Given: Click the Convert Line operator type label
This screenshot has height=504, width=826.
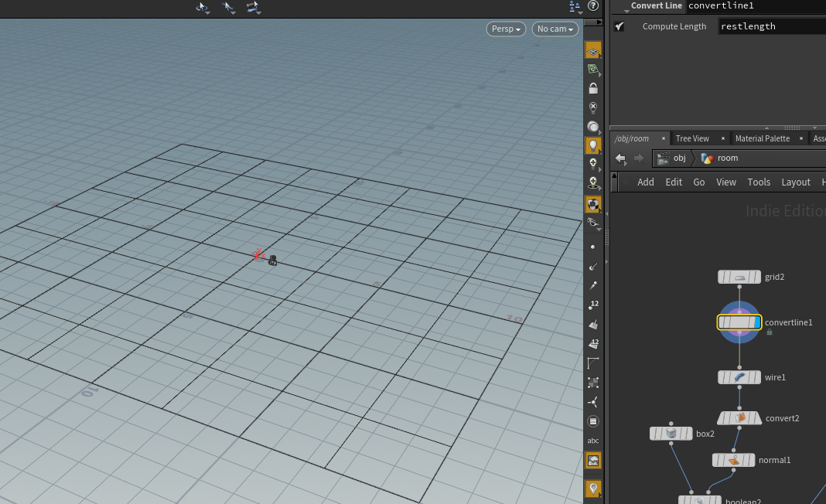Looking at the screenshot, I should 657,5.
